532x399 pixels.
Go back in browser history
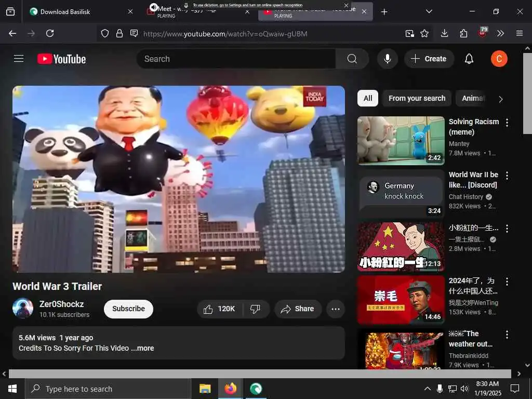[x=12, y=33]
